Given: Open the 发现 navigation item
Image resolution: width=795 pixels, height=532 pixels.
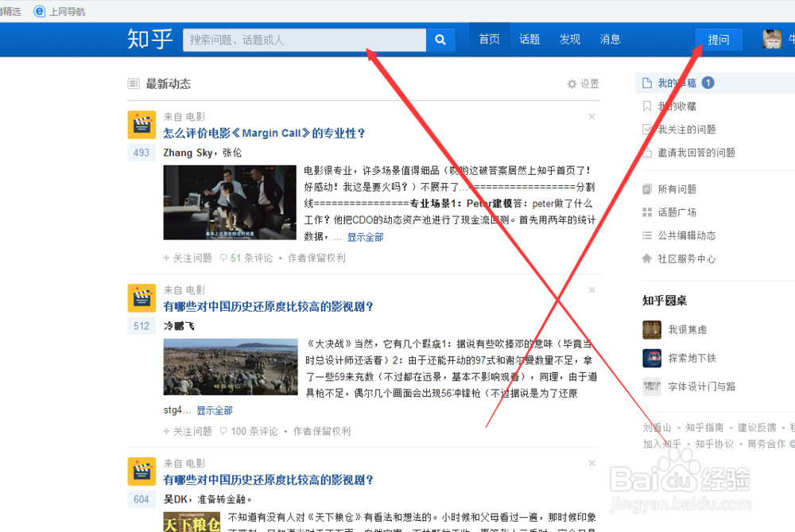Looking at the screenshot, I should [x=570, y=38].
